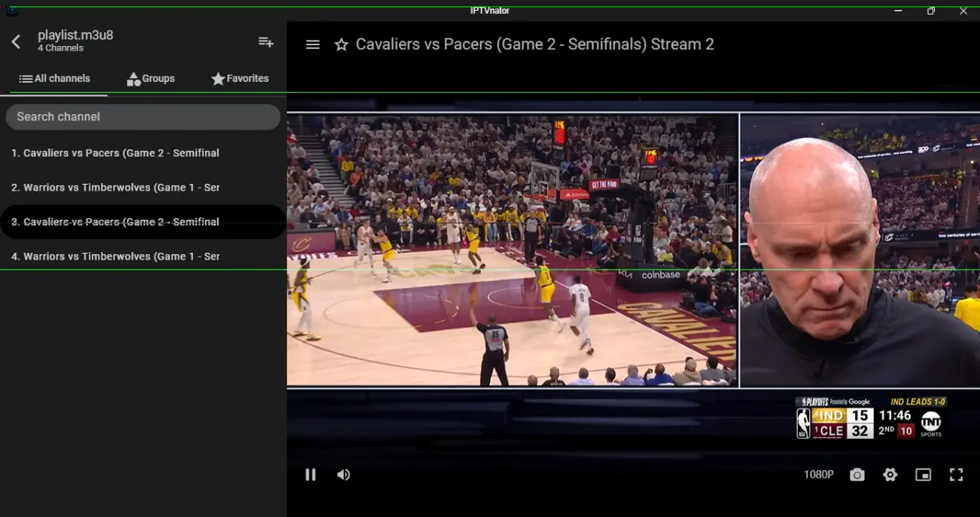Show the Favorites tab
The image size is (980, 517).
point(240,78)
